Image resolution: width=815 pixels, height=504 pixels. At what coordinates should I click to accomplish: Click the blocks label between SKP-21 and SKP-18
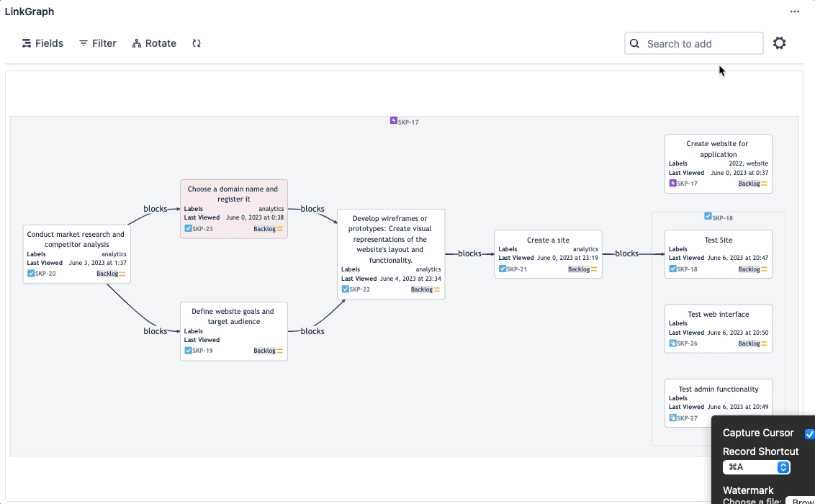point(626,253)
